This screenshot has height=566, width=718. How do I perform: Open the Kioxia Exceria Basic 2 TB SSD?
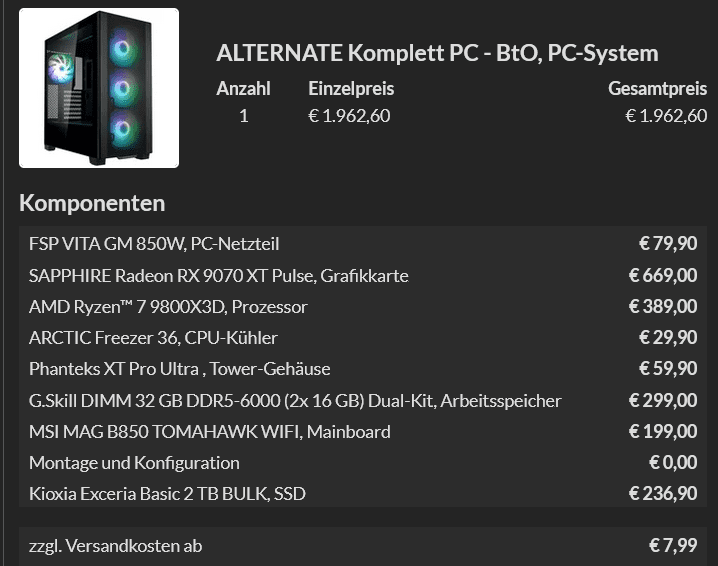[167, 494]
